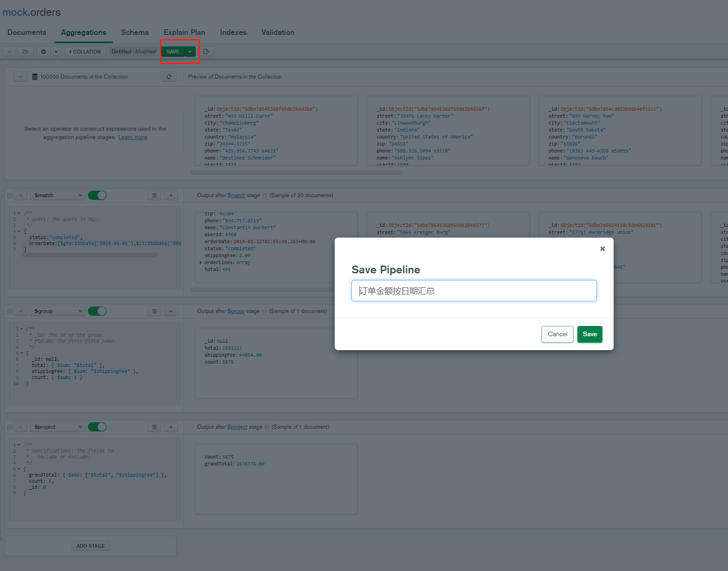Open saved pipelines folder icon
Viewport: 728px width, 571px height.
click(26, 52)
